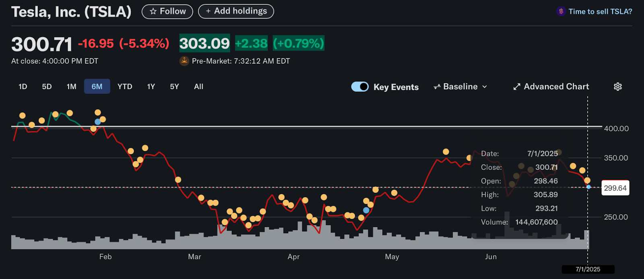Viewport: 644px width, 279px height.
Task: Select the 6M time range
Action: 97,87
